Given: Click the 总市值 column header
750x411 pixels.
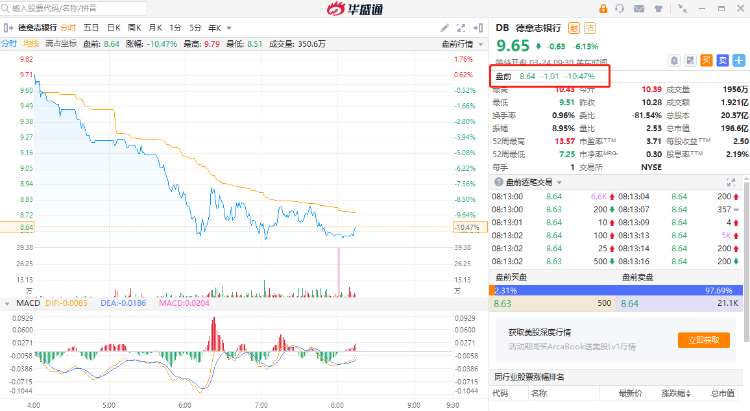Looking at the screenshot, I should (x=722, y=393).
